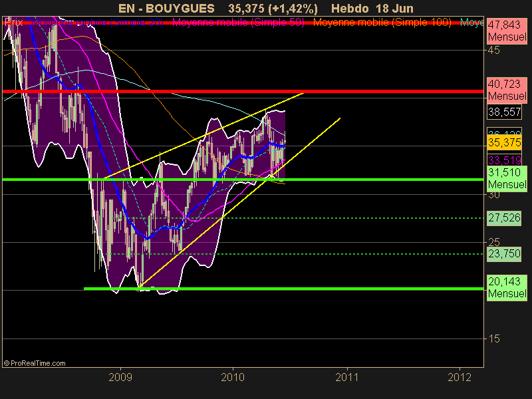Select the Moyenne mobile (Simple 100) legend
Screen dimensions: 532x399
click(382, 23)
